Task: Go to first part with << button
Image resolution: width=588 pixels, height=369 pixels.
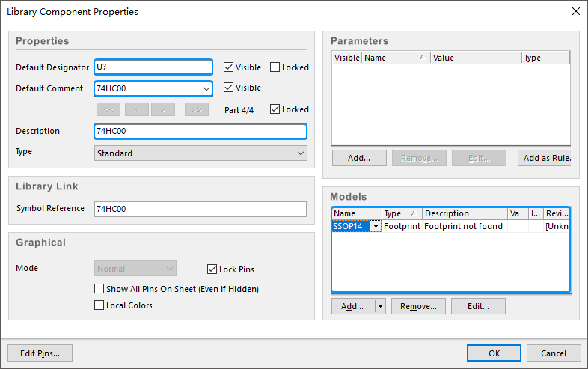Action: point(108,109)
